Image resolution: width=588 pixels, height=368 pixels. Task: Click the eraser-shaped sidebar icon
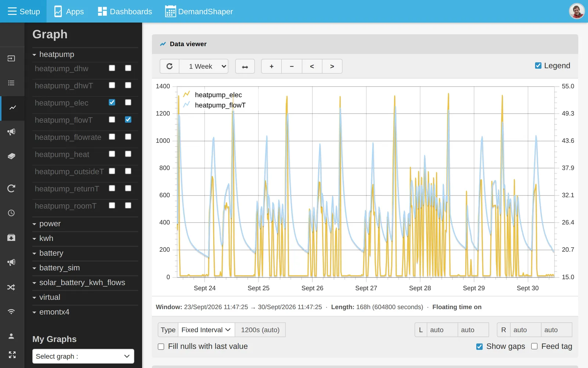point(11,156)
